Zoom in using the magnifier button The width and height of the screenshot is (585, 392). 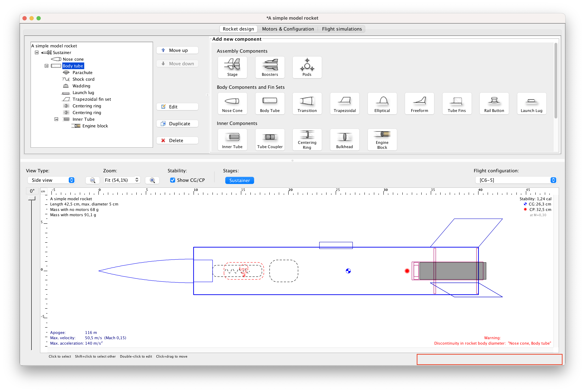tap(152, 180)
